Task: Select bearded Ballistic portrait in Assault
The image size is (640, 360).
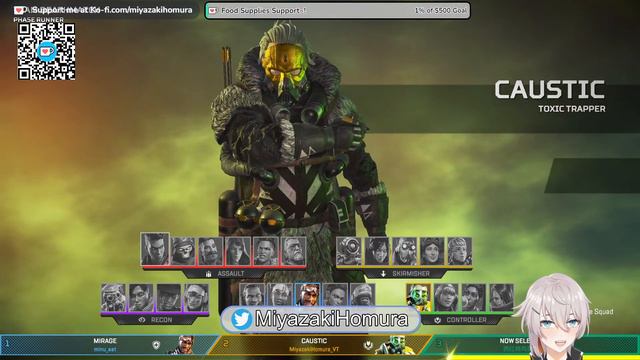Action: pos(293,251)
